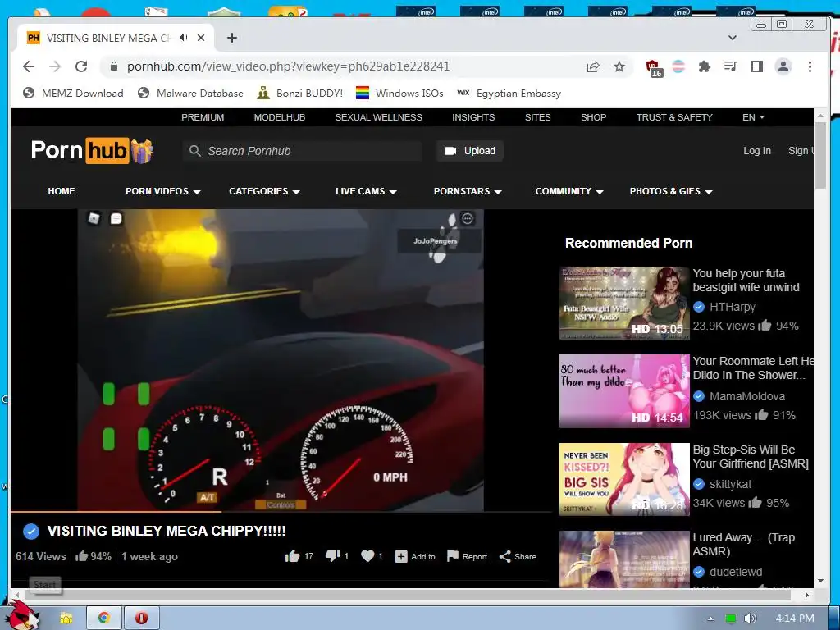The image size is (840, 630).
Task: Click the video progress bar
Action: tap(281, 512)
